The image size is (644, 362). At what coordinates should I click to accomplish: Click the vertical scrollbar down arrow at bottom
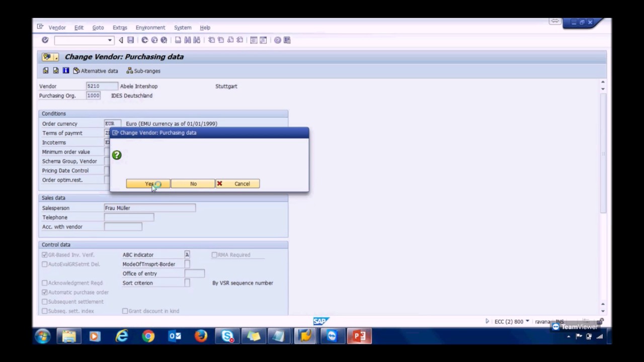603,311
